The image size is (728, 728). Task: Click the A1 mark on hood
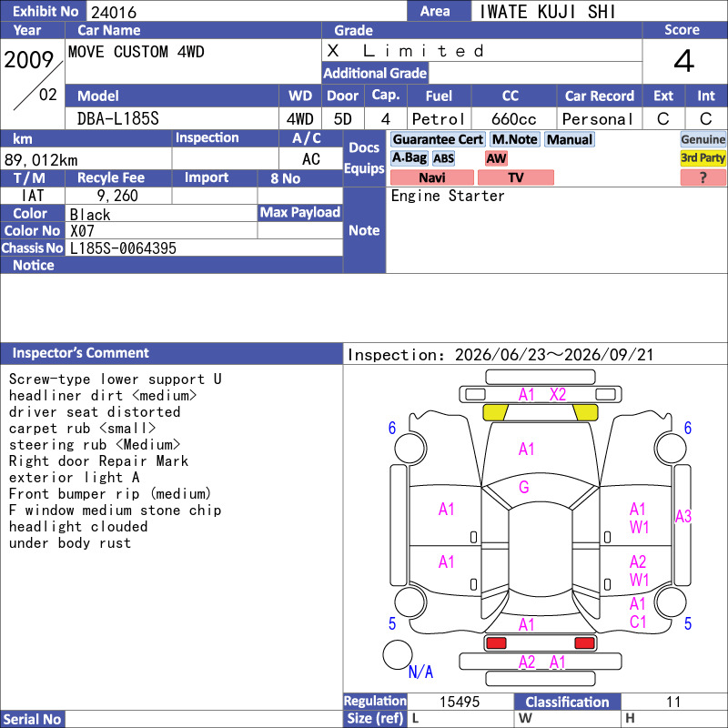tap(526, 449)
